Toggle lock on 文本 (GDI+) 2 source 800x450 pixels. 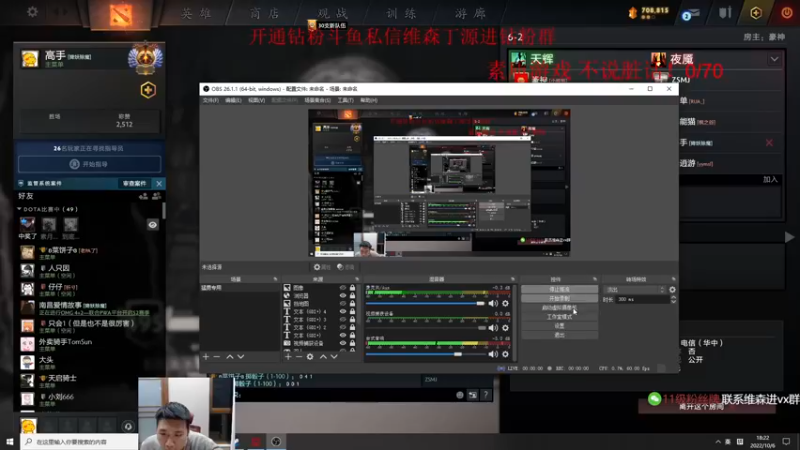pyautogui.click(x=352, y=328)
